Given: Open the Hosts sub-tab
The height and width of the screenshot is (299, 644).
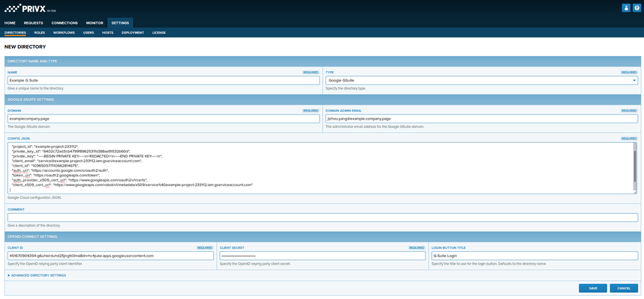Looking at the screenshot, I should 108,32.
